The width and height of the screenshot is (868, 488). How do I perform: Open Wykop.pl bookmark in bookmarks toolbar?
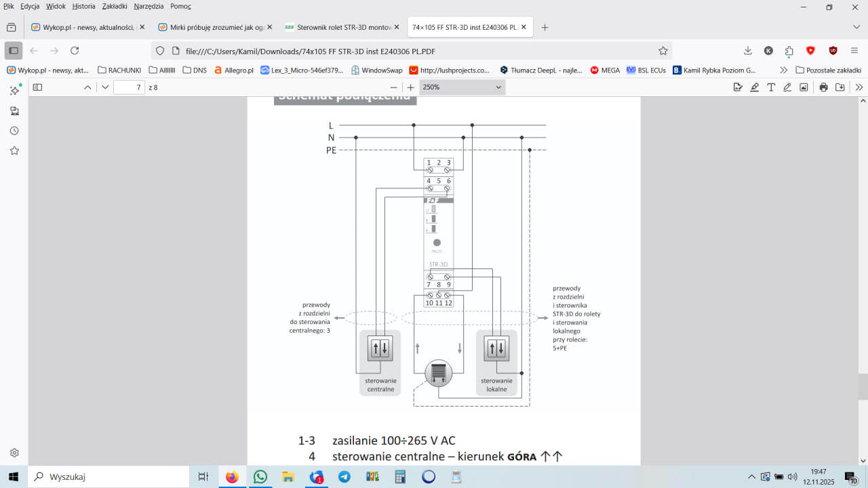(x=48, y=70)
